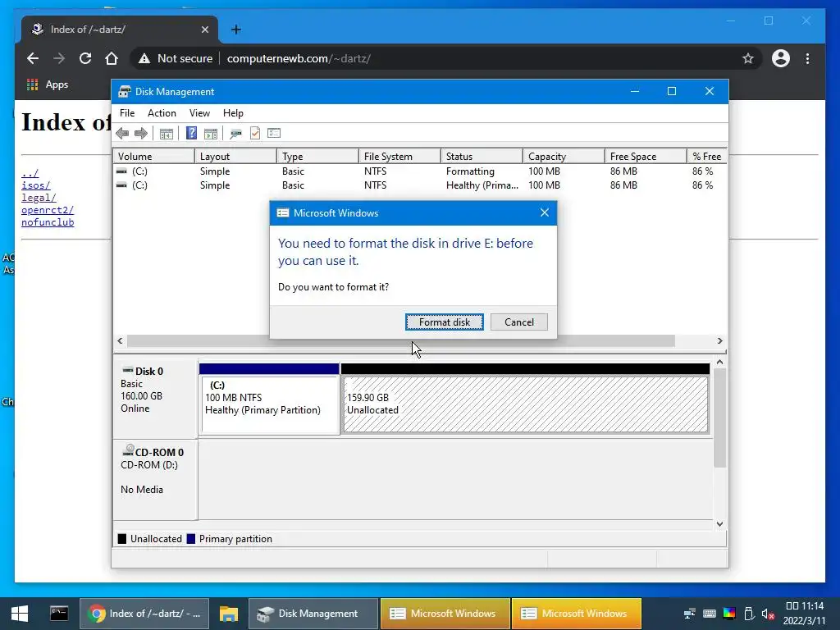
Task: Click the settings checklist toolbar icon
Action: (x=274, y=133)
